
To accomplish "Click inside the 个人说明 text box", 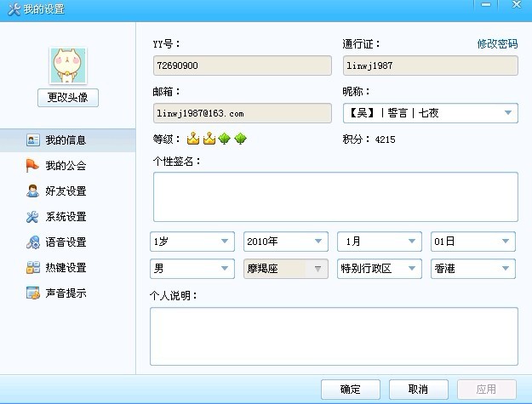I will tap(334, 336).
